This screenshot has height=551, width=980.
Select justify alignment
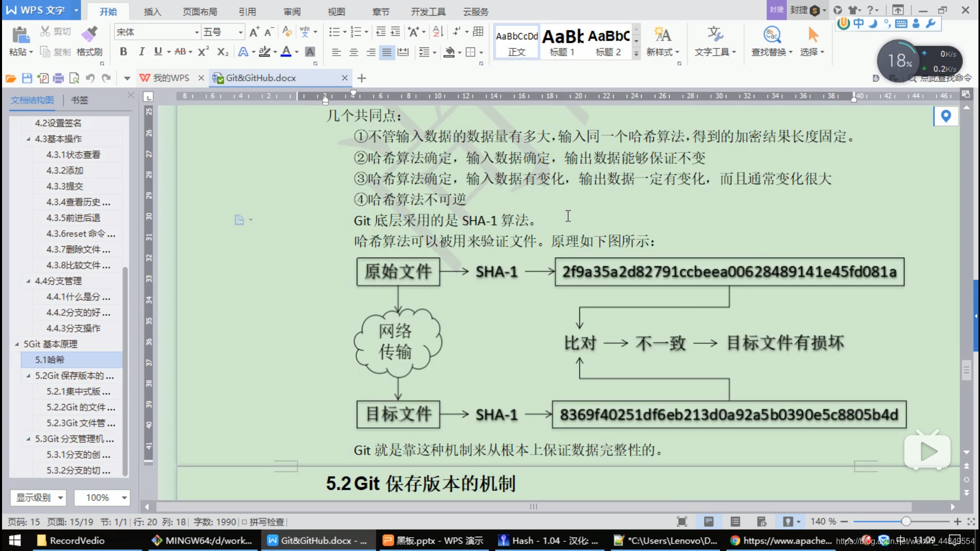[387, 52]
